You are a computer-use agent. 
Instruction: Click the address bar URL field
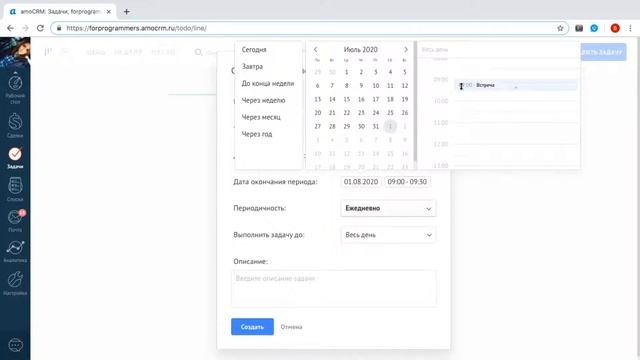[x=309, y=28]
